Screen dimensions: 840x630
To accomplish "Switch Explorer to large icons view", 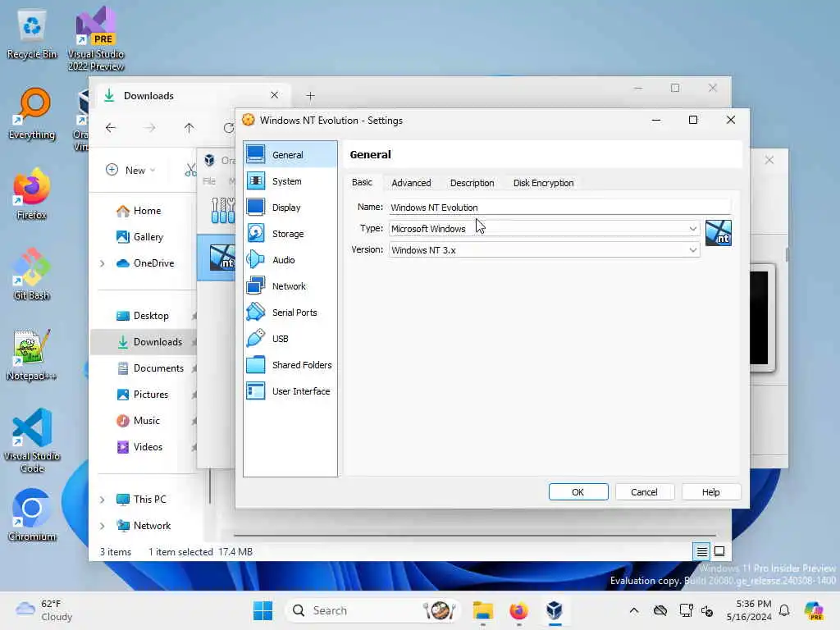I will coord(719,551).
